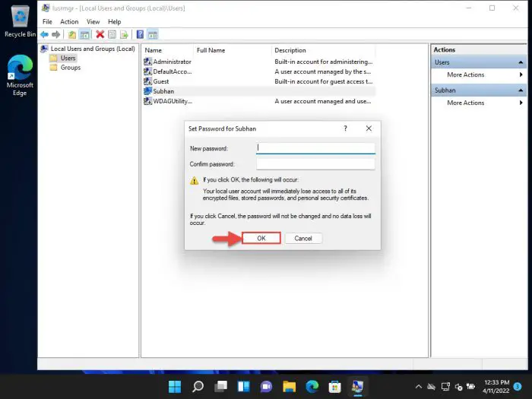Screen dimensions: 532x399
Task: Click the lusrmgr taskbar icon
Action: coord(357,386)
